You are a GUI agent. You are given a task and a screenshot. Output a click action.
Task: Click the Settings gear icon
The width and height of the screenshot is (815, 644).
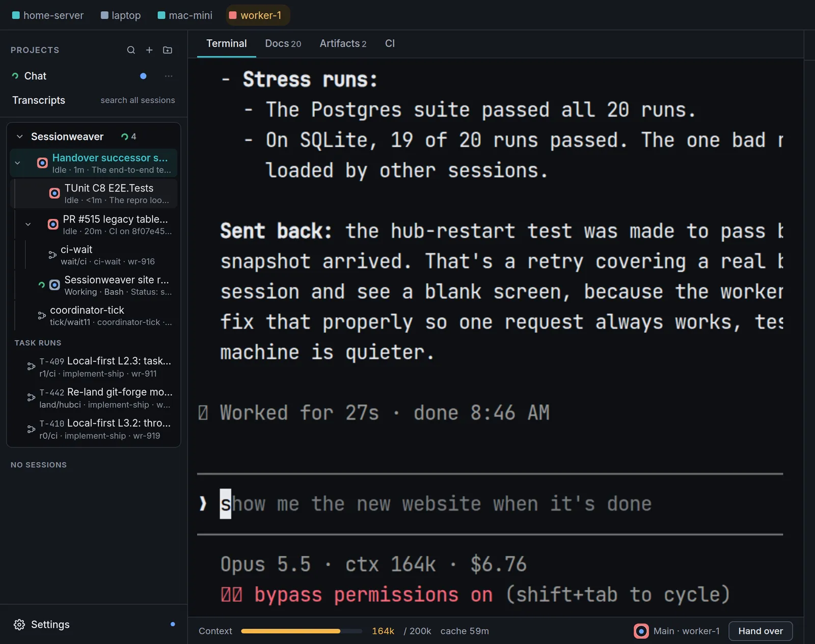tap(19, 625)
